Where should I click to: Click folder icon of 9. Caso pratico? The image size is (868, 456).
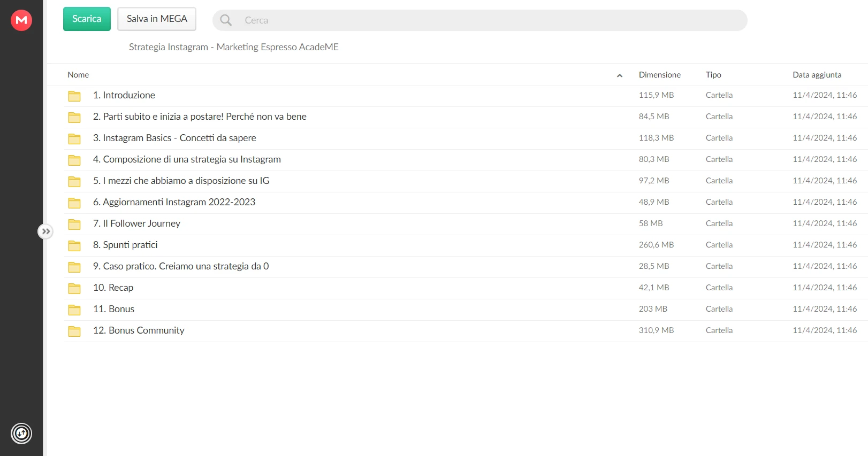pyautogui.click(x=74, y=267)
